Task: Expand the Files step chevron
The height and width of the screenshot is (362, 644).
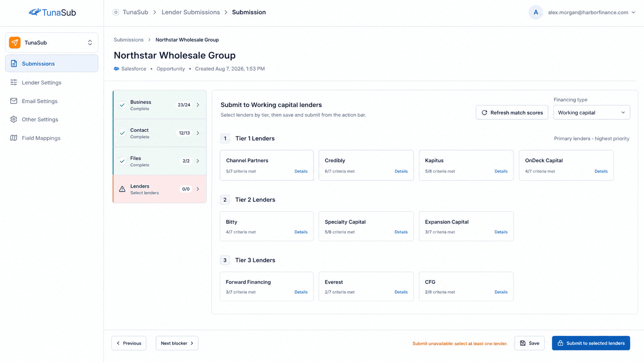Action: point(198,161)
